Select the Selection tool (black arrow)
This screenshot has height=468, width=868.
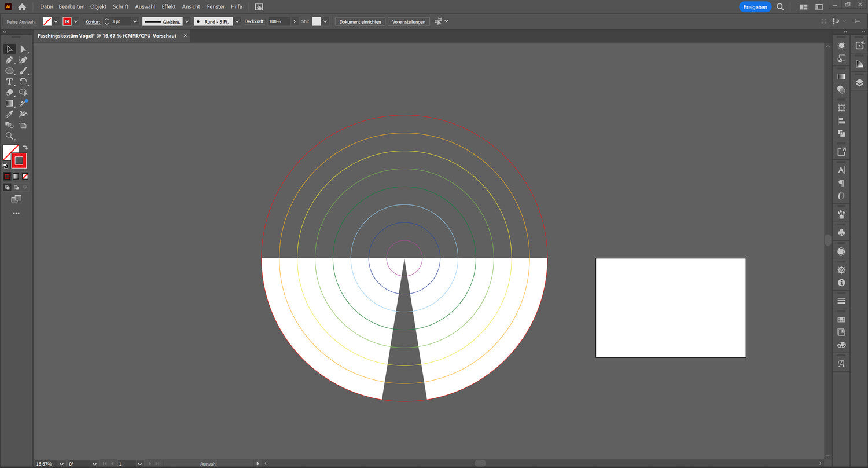pos(9,49)
